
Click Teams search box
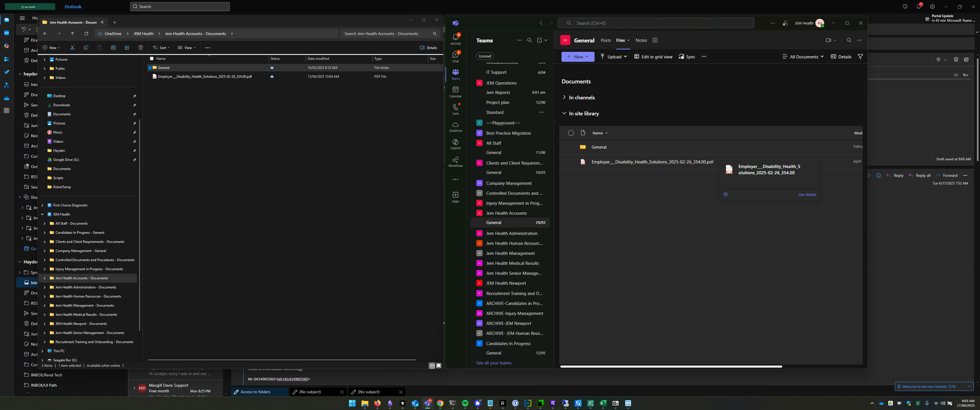click(656, 23)
